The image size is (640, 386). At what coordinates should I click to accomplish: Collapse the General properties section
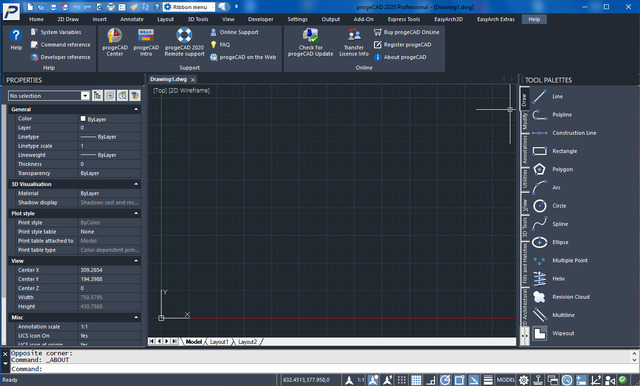[x=136, y=109]
